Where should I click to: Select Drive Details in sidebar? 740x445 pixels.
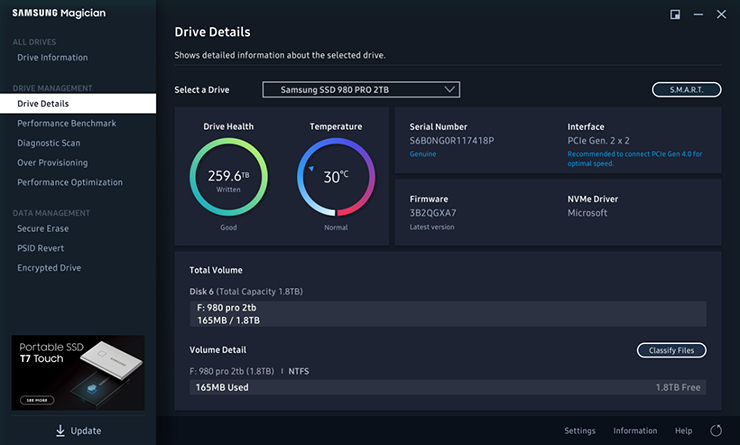click(78, 103)
